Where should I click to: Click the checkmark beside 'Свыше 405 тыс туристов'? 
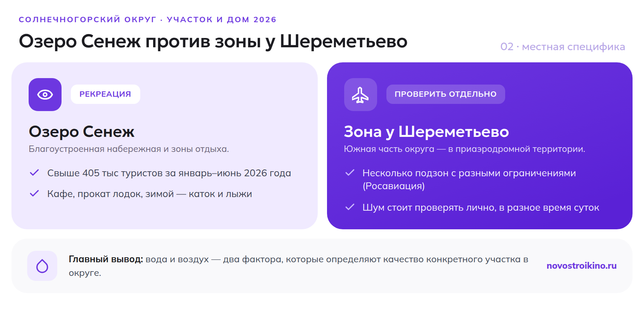pyautogui.click(x=34, y=173)
